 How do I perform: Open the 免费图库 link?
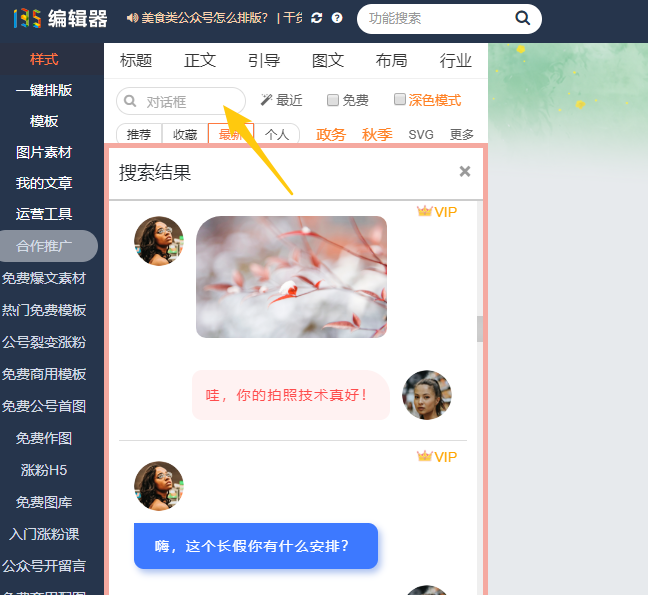click(44, 502)
